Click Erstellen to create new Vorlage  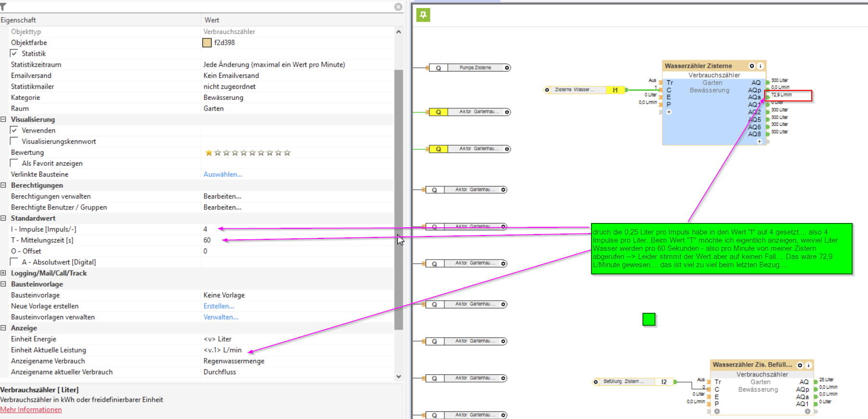219,306
